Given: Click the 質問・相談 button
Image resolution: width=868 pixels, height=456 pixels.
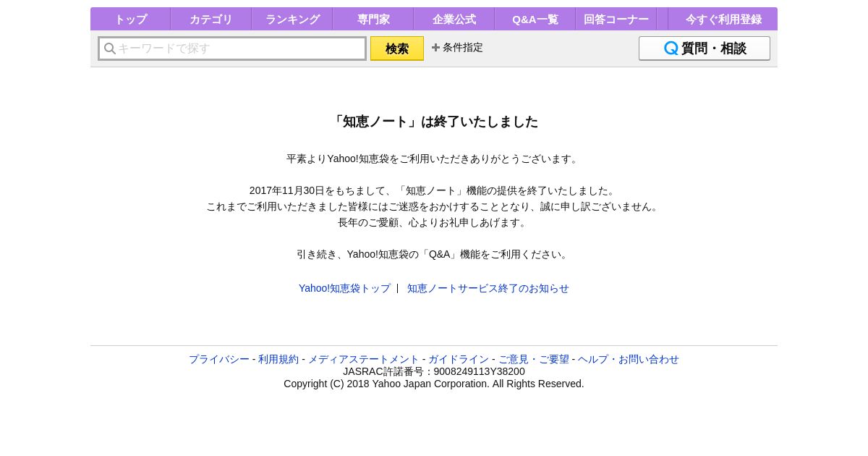Looking at the screenshot, I should 705,48.
